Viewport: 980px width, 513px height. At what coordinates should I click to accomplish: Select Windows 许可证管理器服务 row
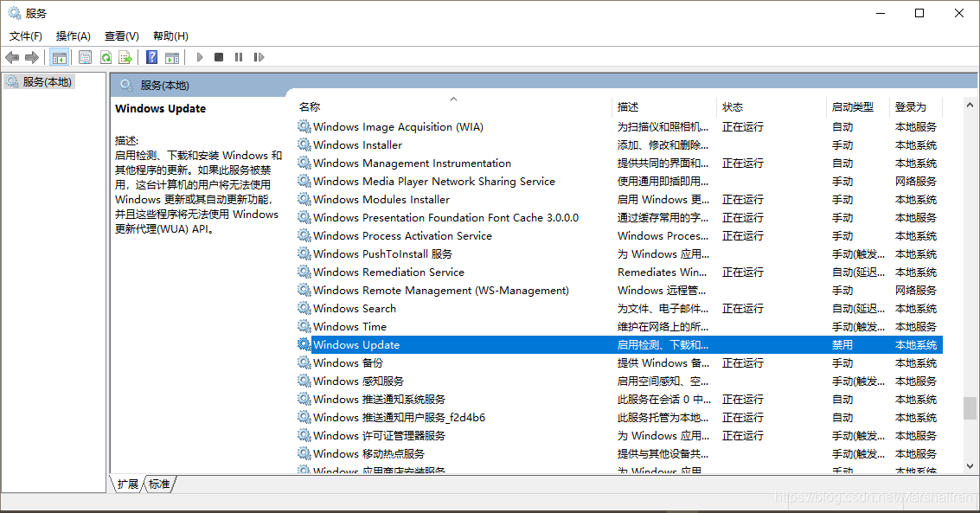point(619,435)
